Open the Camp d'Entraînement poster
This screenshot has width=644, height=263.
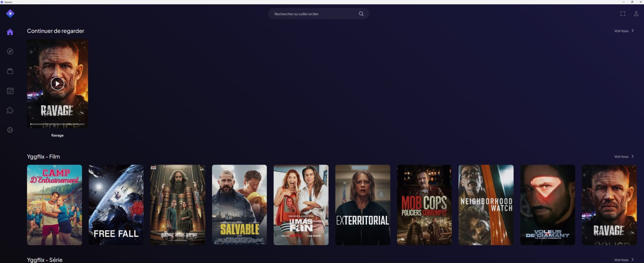54,205
